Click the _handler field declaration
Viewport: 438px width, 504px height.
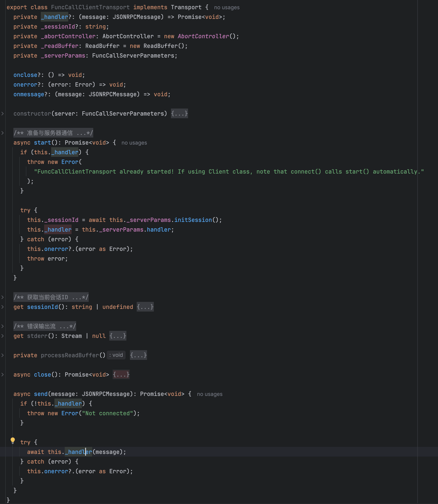pos(54,17)
